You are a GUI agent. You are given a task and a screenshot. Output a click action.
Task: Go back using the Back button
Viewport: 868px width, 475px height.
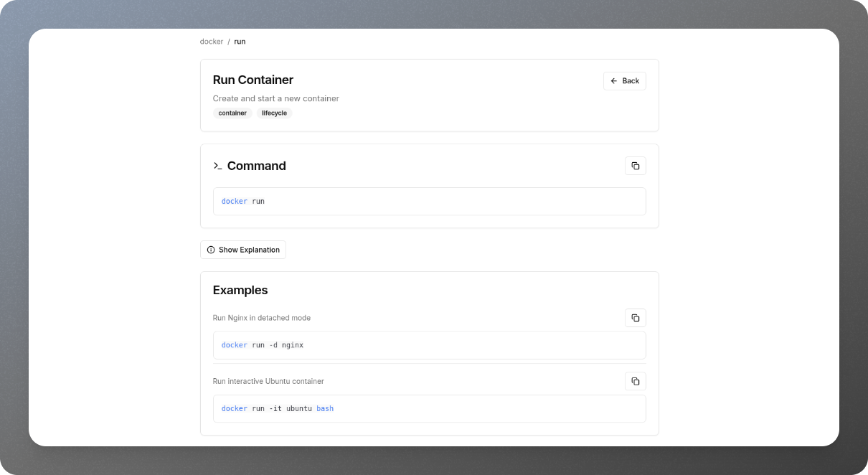(624, 81)
